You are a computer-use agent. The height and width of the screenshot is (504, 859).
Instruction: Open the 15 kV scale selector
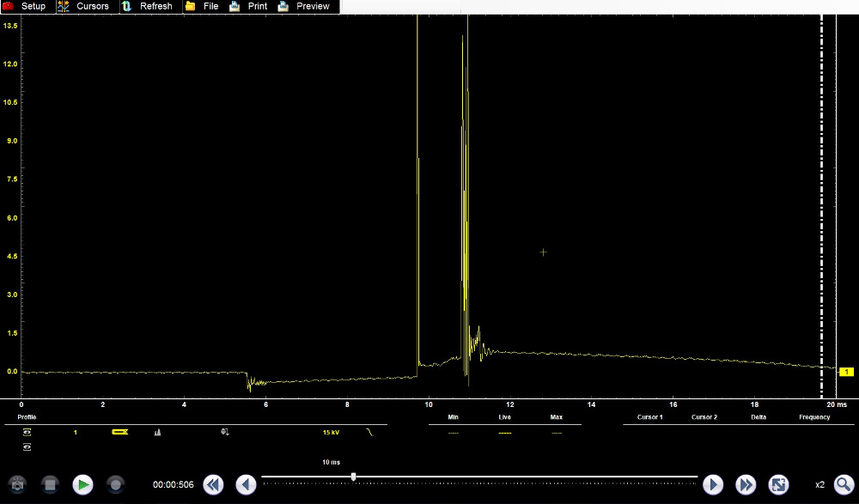331,432
